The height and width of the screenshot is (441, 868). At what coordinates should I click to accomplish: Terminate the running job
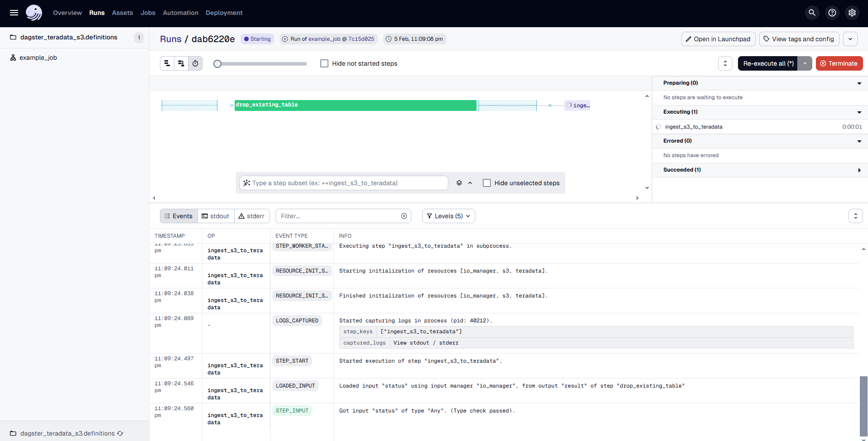pyautogui.click(x=839, y=63)
